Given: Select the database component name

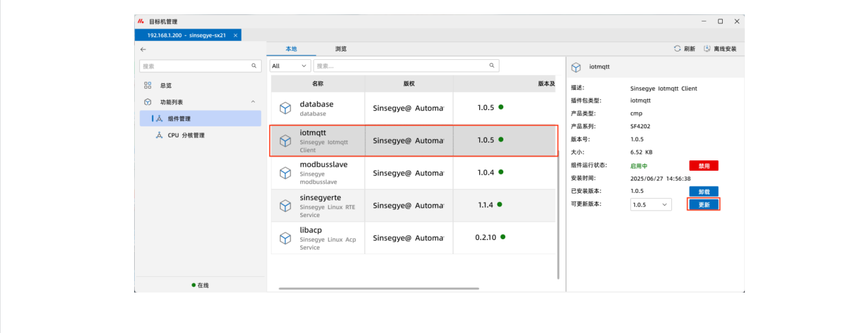Looking at the screenshot, I should (316, 104).
